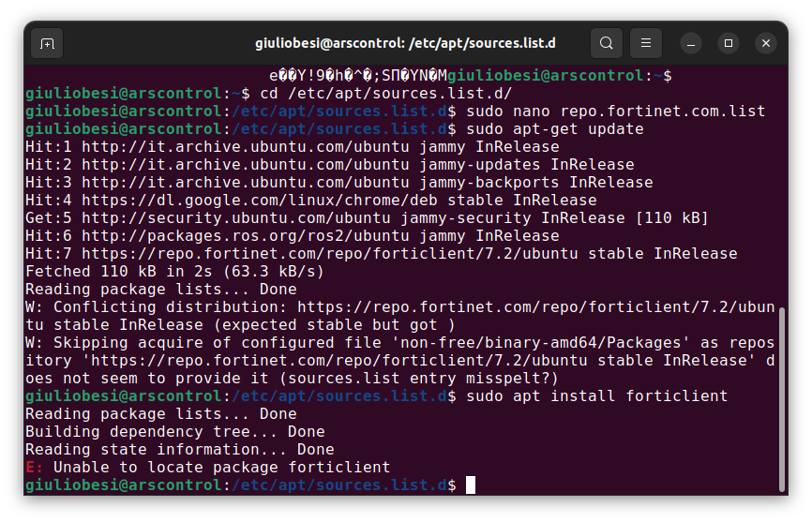Click the Hit:1 it.archive.ubuntu.com jammy line

292,147
